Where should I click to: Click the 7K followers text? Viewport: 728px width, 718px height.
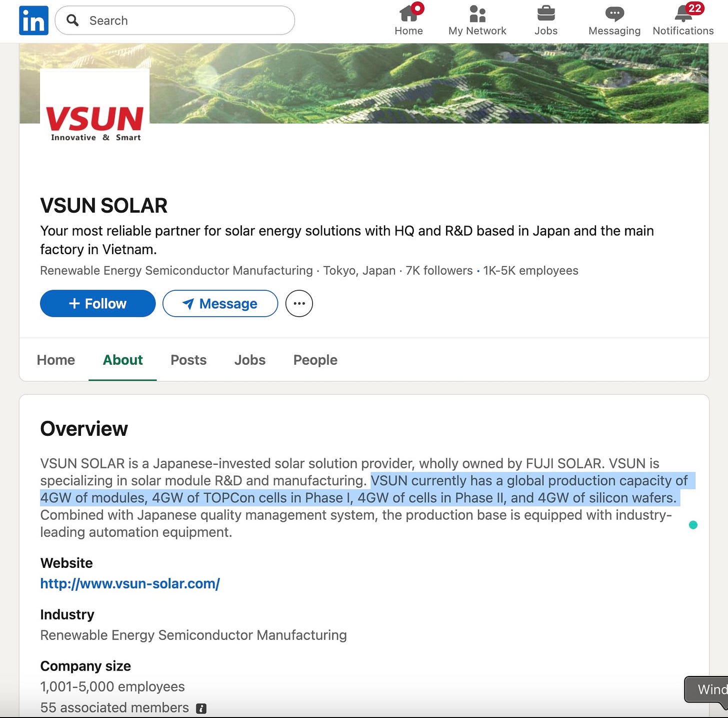(x=439, y=271)
